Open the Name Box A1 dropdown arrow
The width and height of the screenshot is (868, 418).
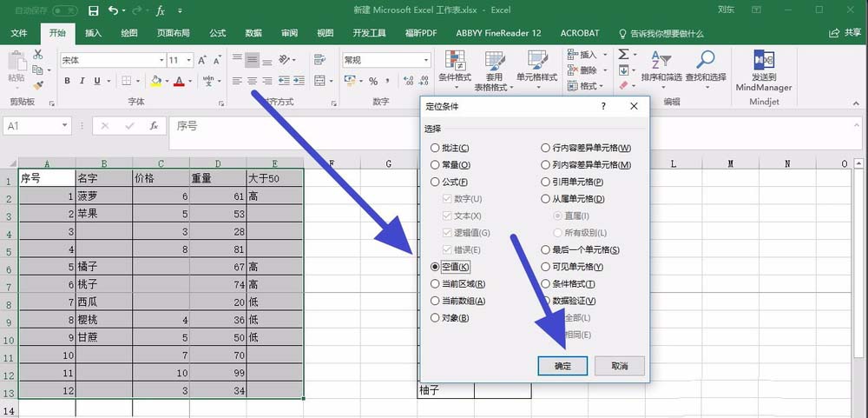tap(65, 126)
